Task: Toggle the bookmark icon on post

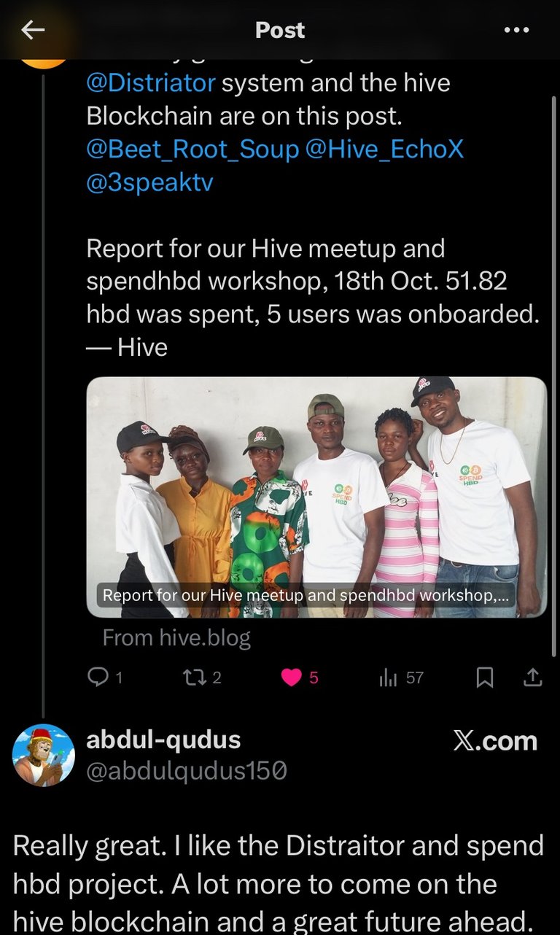Action: pyautogui.click(x=484, y=678)
